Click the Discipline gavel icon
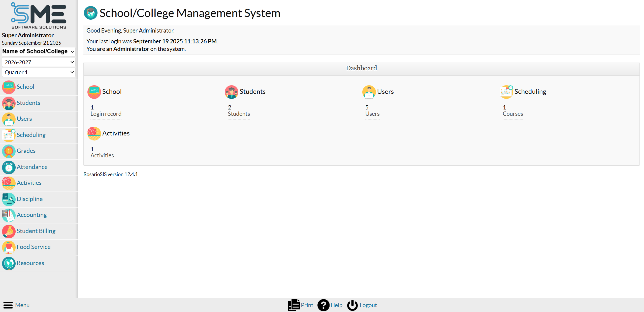 (9, 199)
